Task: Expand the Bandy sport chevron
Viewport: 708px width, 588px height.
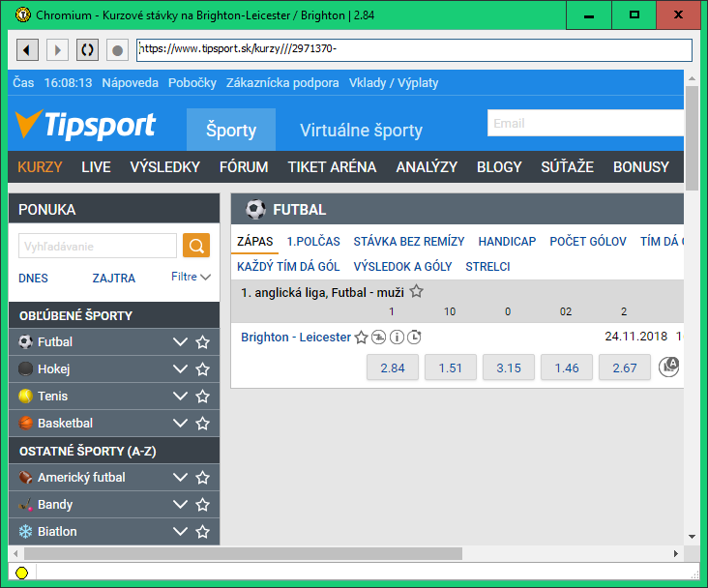Action: pos(180,505)
